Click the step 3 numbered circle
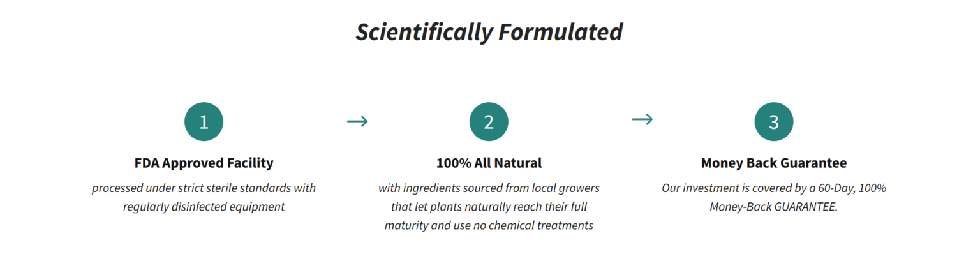Screen dimensions: 980x261 [x=773, y=121]
